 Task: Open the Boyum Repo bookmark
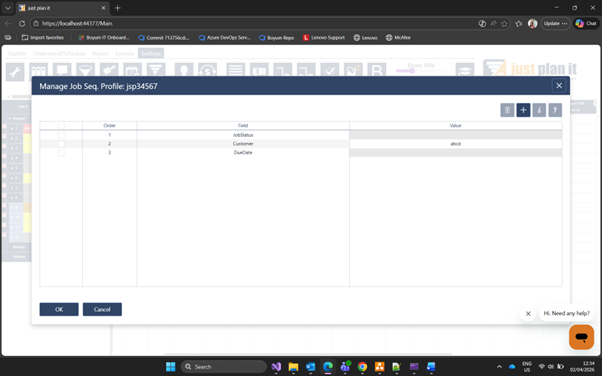pyautogui.click(x=276, y=38)
